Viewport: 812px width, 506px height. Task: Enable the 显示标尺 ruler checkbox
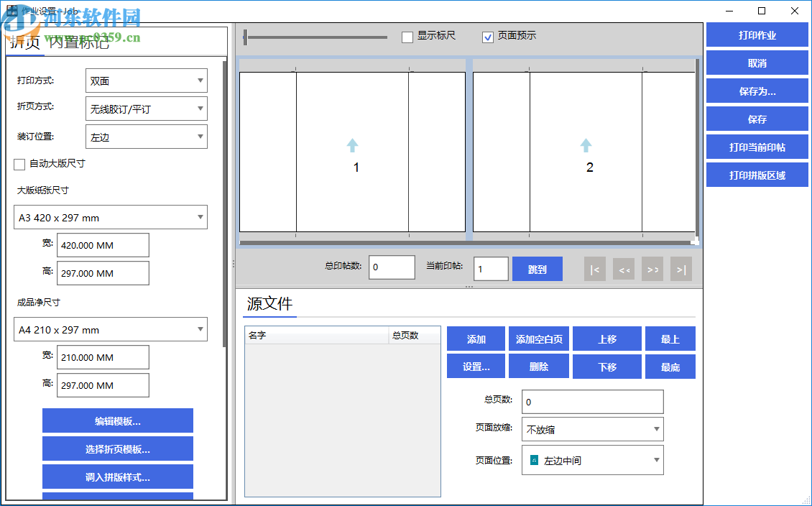click(x=408, y=37)
